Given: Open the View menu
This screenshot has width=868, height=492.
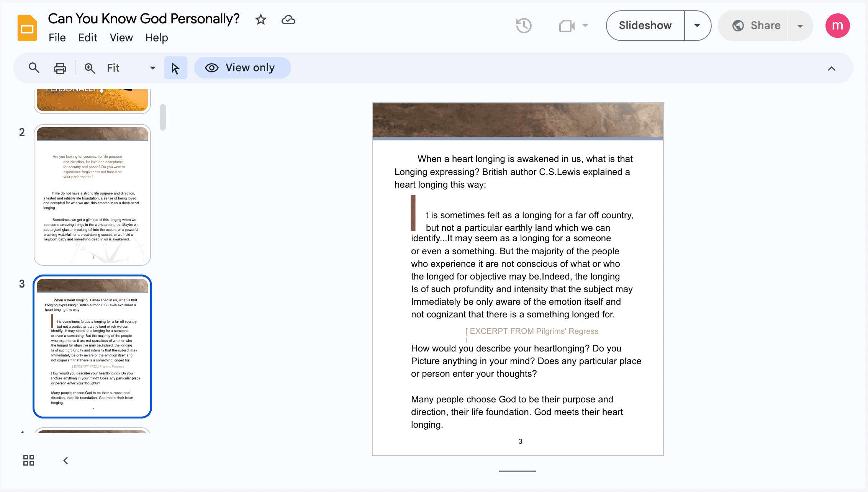Looking at the screenshot, I should tap(121, 38).
